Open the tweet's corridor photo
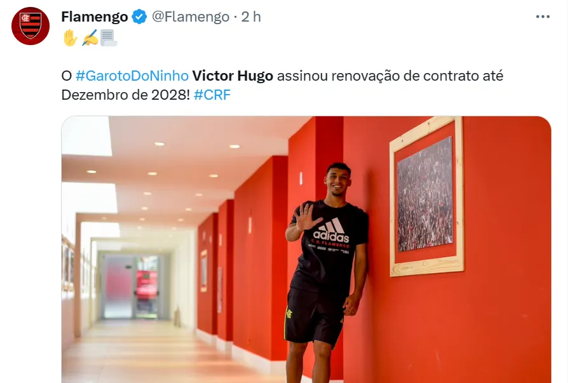Image resolution: width=588 pixels, height=383 pixels. tap(306, 250)
